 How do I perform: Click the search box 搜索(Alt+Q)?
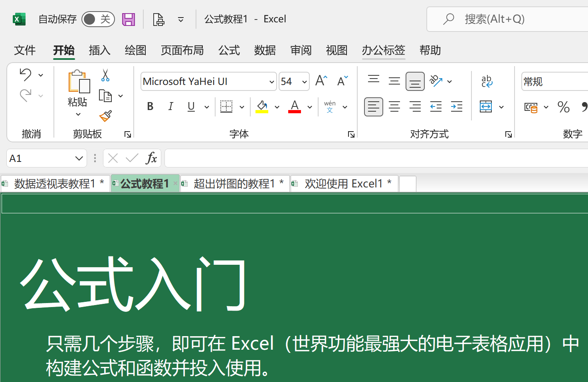507,19
